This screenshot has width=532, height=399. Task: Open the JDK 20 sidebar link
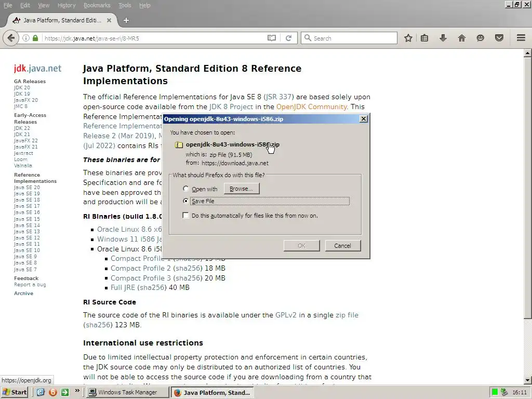click(x=22, y=87)
